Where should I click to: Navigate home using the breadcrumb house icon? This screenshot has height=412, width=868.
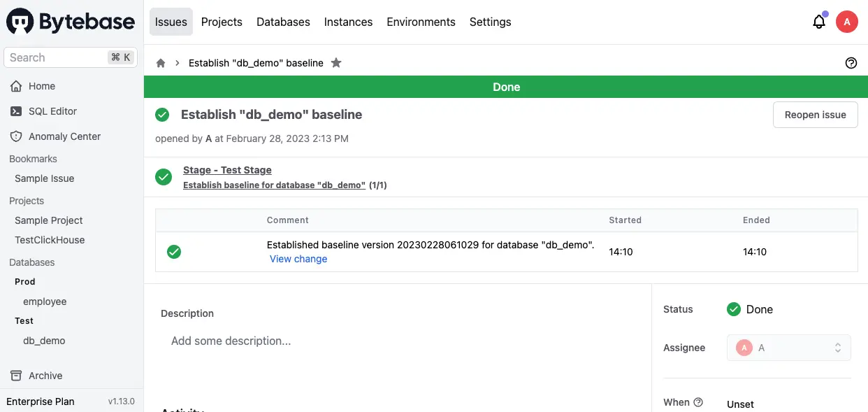[160, 62]
